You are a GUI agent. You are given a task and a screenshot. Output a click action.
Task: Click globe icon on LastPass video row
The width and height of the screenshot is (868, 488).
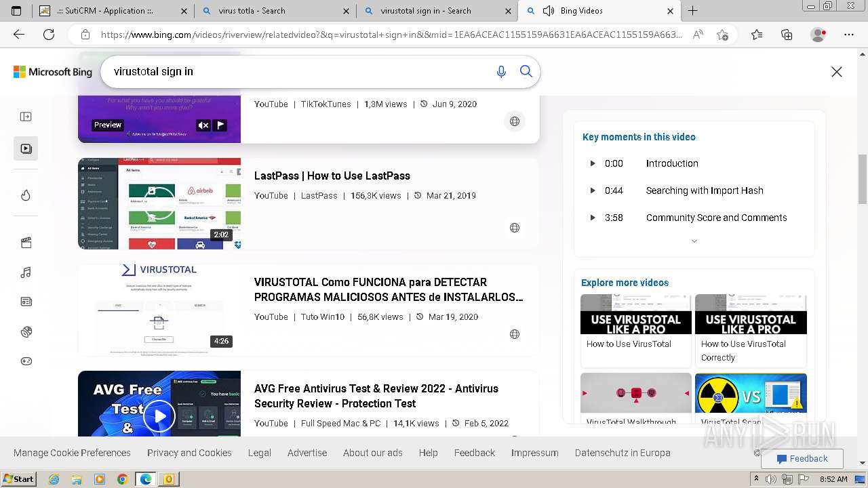pyautogui.click(x=515, y=228)
